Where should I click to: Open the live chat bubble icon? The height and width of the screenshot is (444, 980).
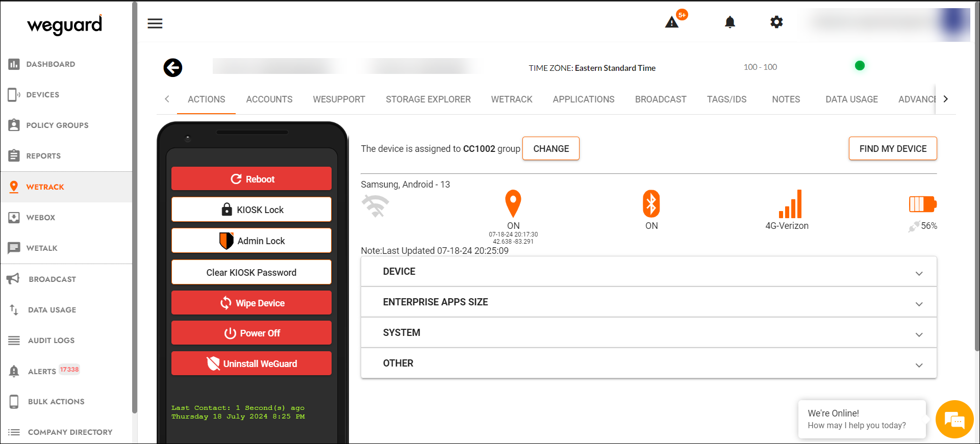pos(954,420)
